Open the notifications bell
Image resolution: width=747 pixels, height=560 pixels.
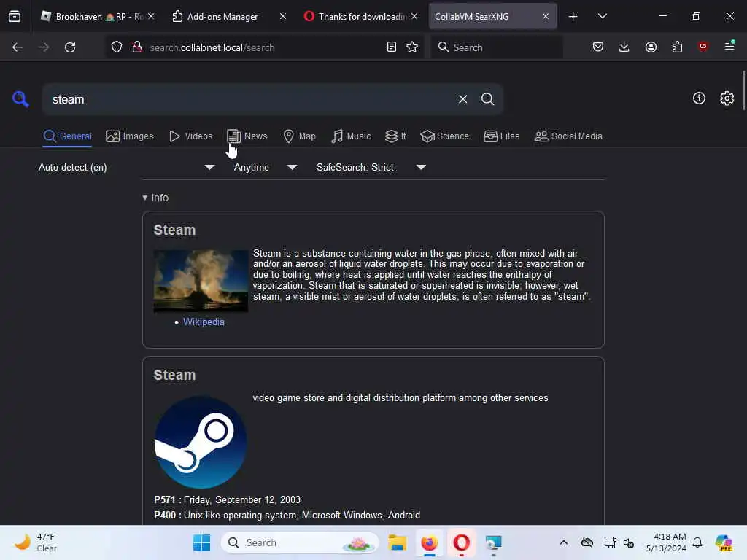click(x=697, y=542)
